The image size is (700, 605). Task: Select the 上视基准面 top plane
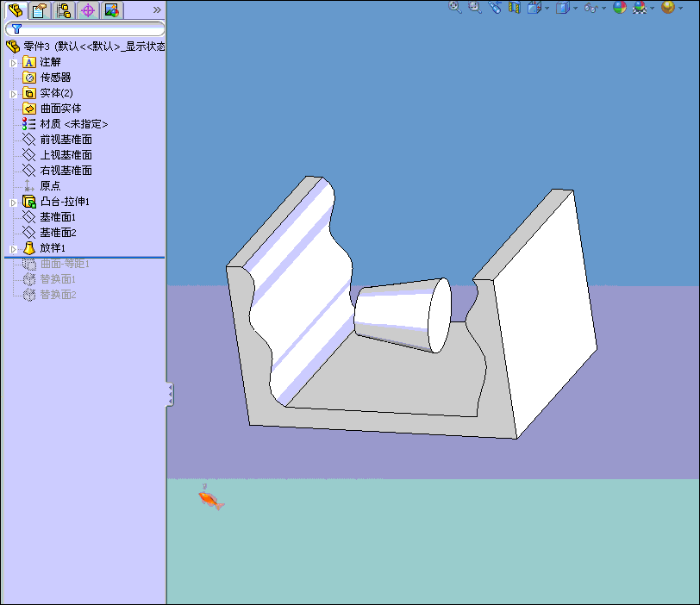66,155
